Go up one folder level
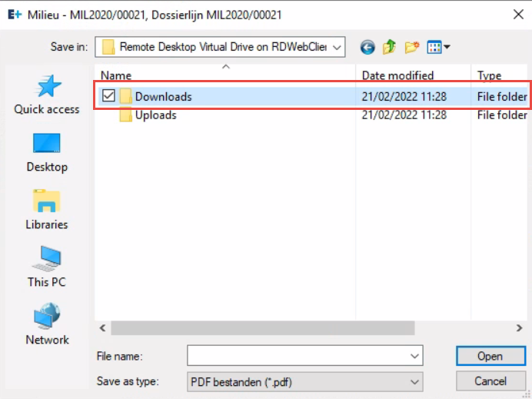This screenshot has height=399, width=532. 389,48
